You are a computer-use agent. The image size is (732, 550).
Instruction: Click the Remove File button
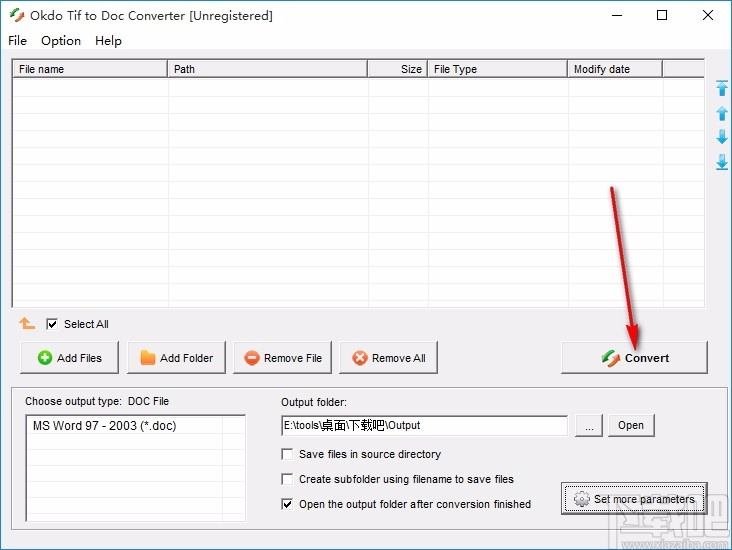[x=282, y=358]
